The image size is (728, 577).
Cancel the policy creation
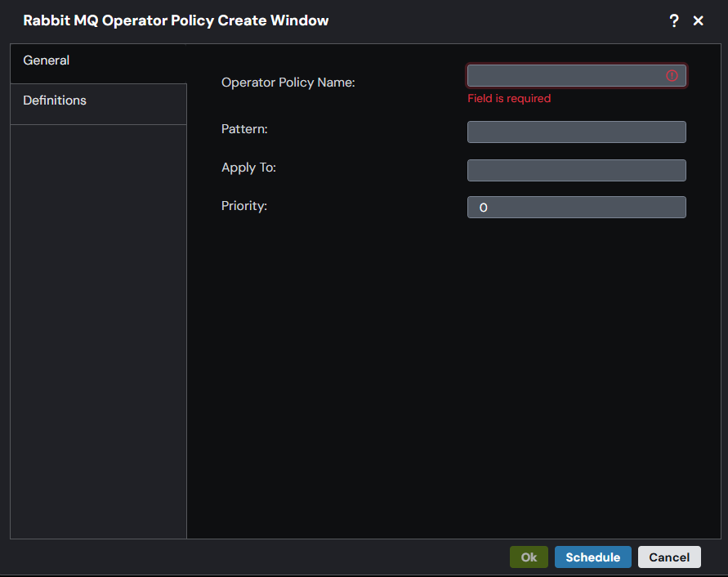pyautogui.click(x=669, y=557)
